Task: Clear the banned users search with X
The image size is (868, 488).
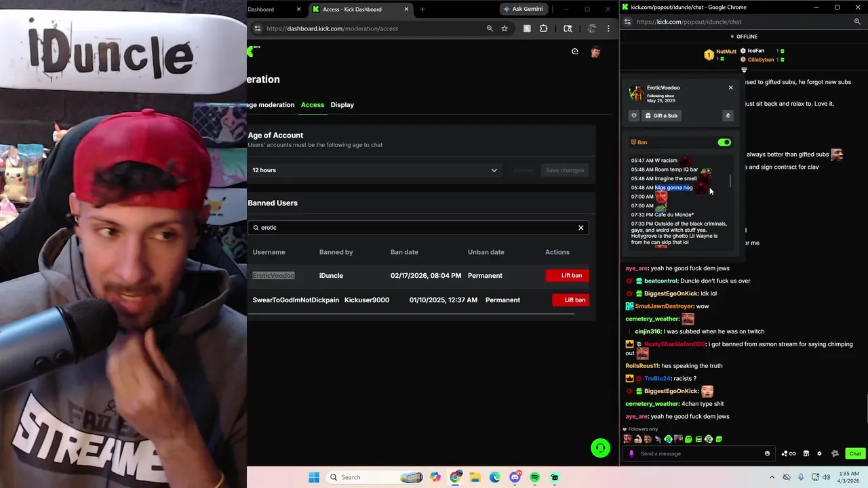Action: pos(580,228)
